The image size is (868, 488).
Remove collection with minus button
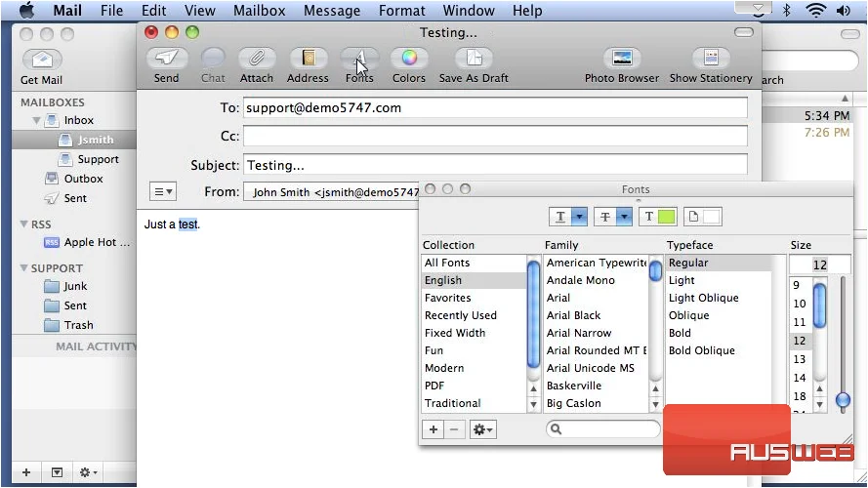tap(454, 429)
